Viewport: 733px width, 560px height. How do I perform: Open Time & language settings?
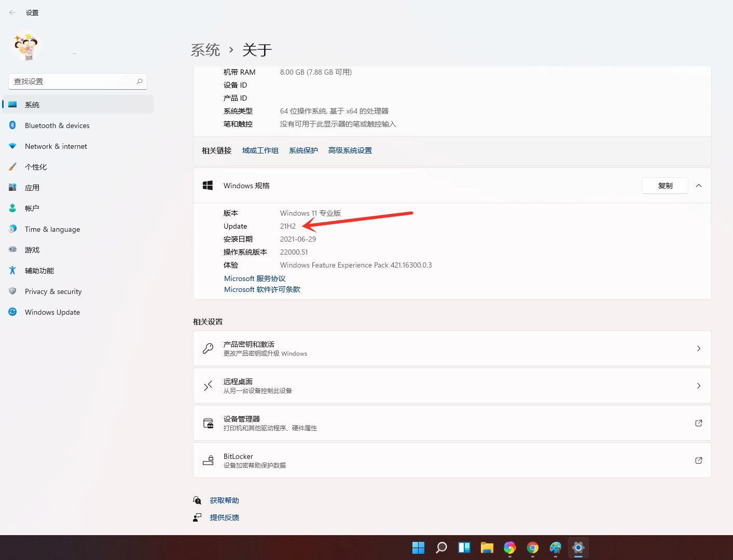tap(52, 229)
